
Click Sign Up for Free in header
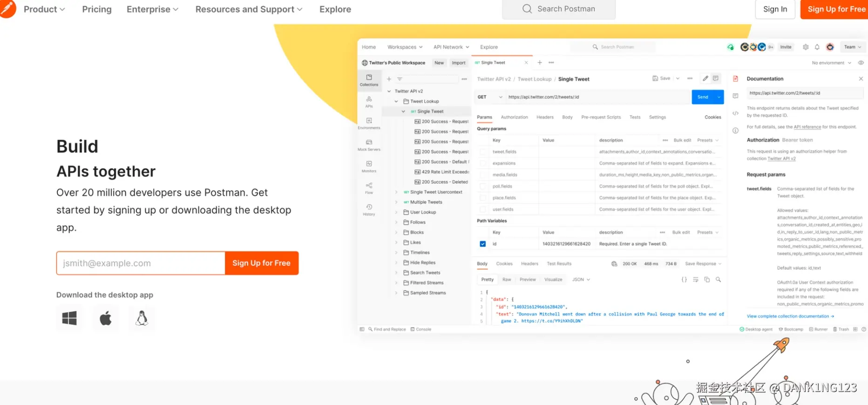834,9
